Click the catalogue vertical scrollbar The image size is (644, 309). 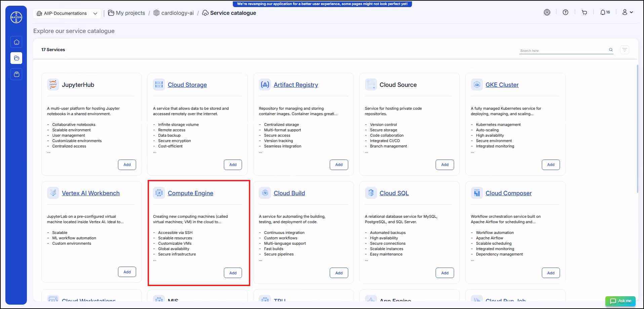(x=637, y=129)
